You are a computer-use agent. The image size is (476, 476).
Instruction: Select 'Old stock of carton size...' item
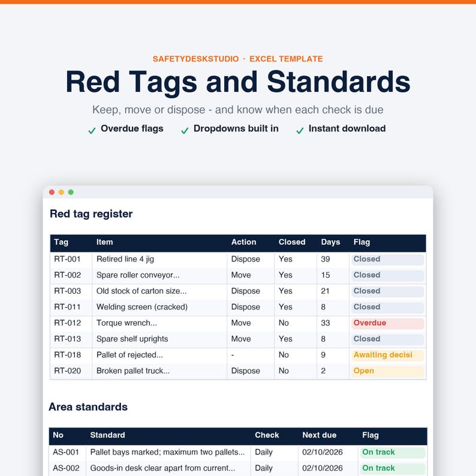159,291
